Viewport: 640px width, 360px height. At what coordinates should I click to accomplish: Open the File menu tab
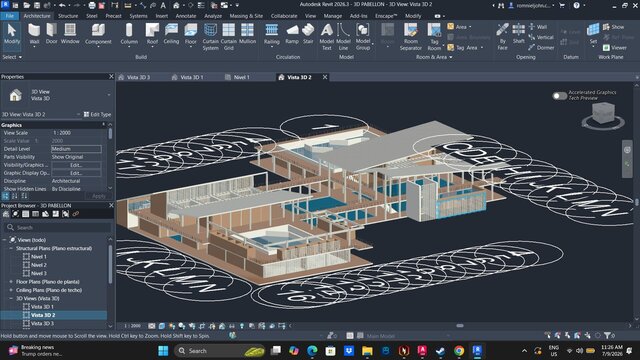coord(9,16)
